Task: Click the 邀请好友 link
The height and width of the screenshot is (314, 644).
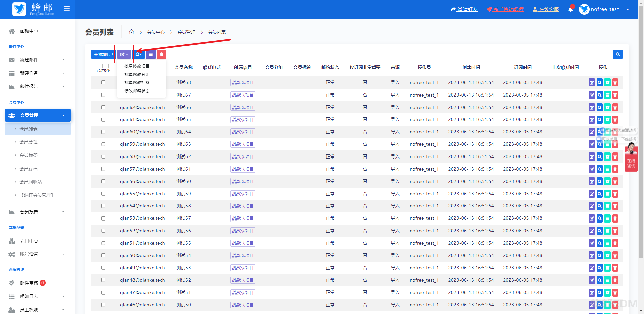Action: click(465, 9)
